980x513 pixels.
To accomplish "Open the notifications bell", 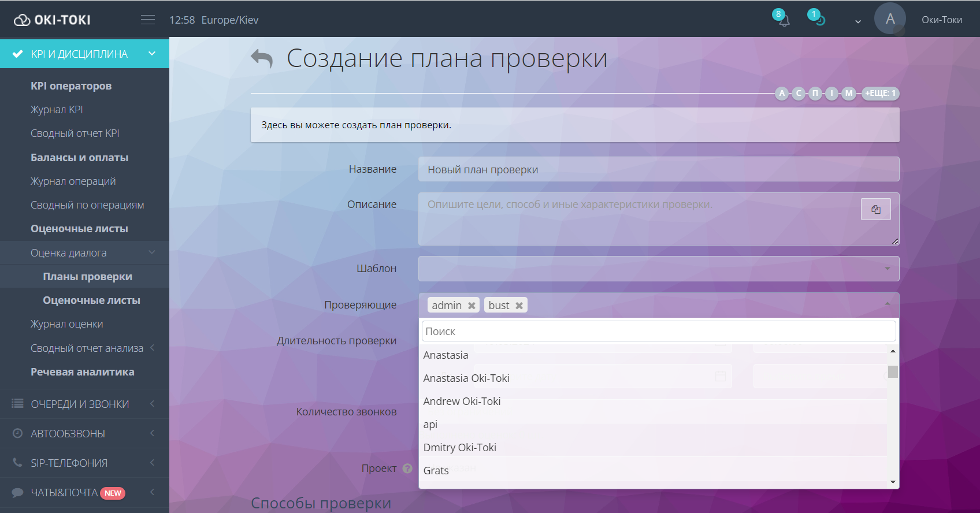I will tap(784, 21).
